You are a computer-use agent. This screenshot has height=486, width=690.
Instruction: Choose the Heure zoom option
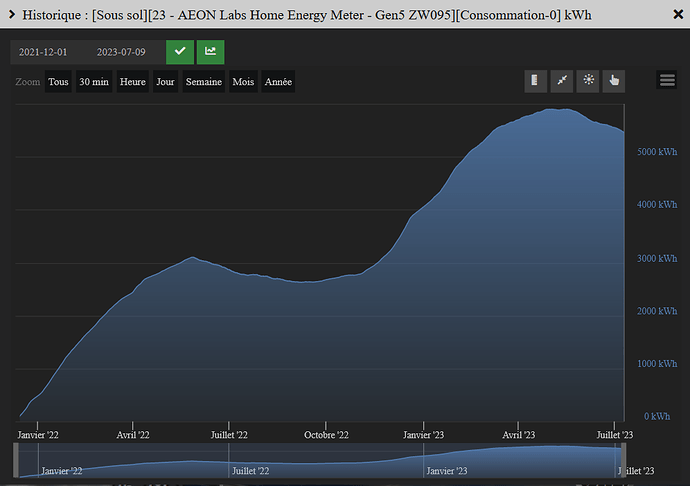(x=132, y=82)
